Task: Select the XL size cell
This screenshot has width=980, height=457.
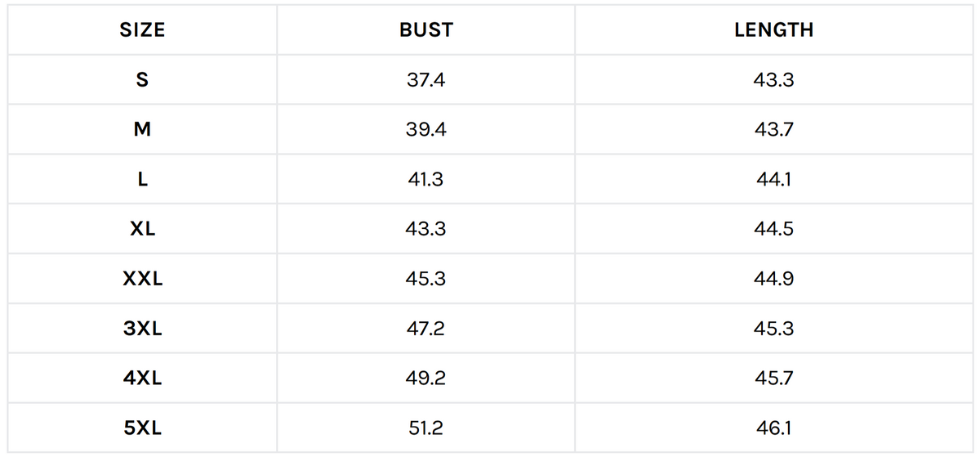Action: tap(142, 230)
